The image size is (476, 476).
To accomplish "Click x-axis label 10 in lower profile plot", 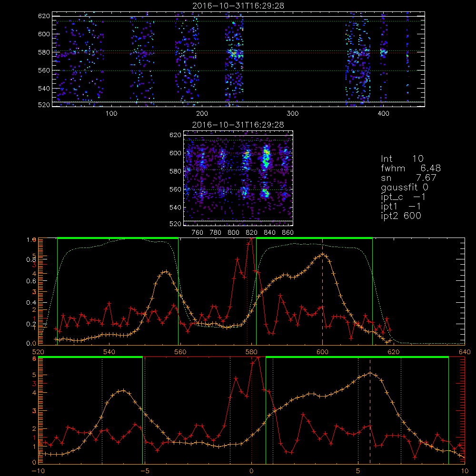I will tap(465, 471).
